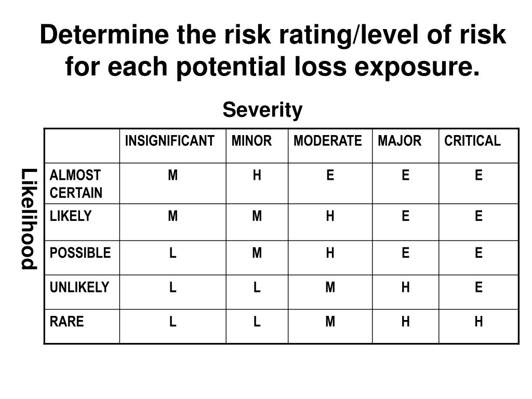Click the LIKELY row label
Screen dimensions: 532x399
click(71, 216)
